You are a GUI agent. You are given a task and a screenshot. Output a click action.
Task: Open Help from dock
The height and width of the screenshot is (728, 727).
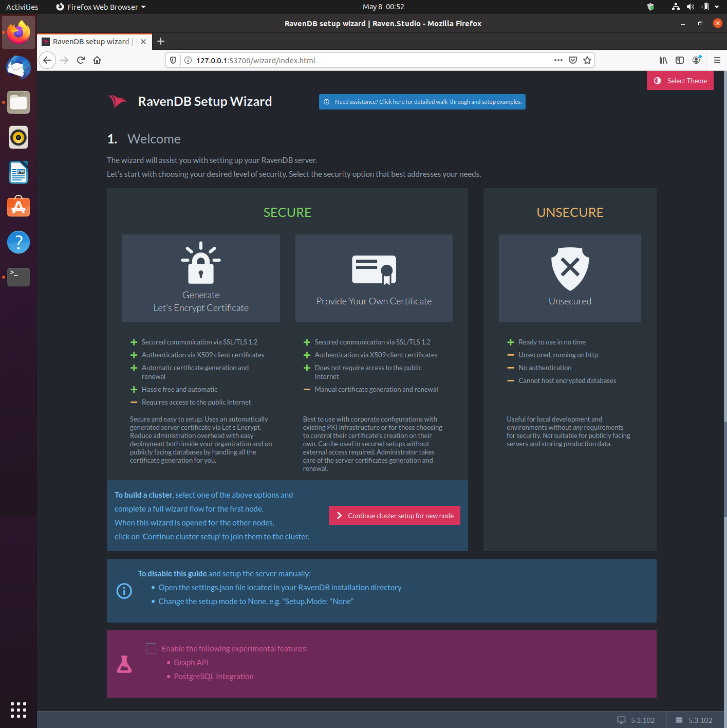tap(18, 242)
